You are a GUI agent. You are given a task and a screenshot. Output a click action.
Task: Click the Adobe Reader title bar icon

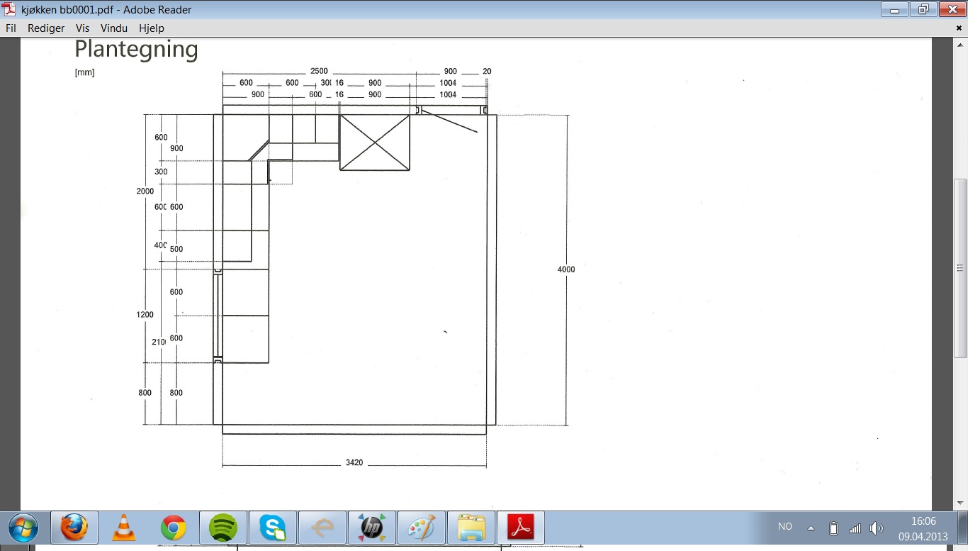click(9, 9)
